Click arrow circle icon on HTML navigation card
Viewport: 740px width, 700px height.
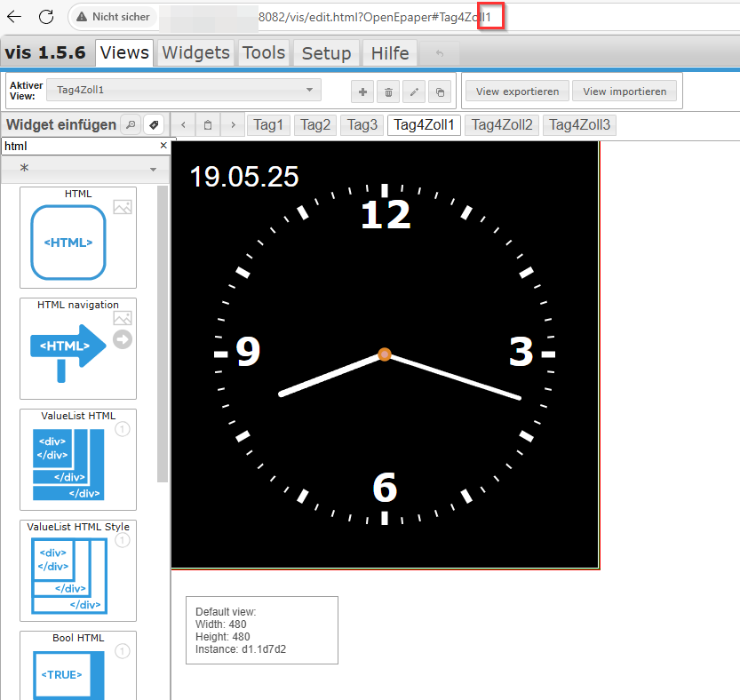123,339
